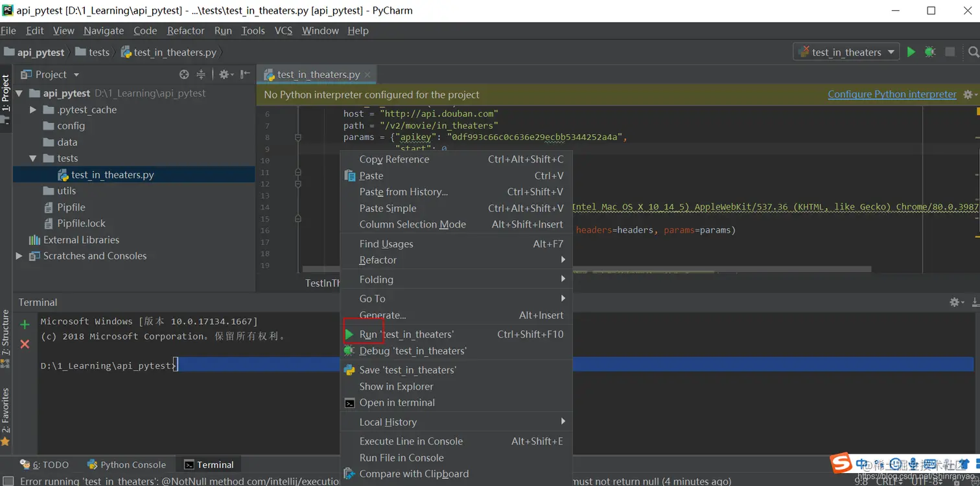Screen dimensions: 980x486
Task: Open interpreter notification gear options
Action: coord(969,95)
